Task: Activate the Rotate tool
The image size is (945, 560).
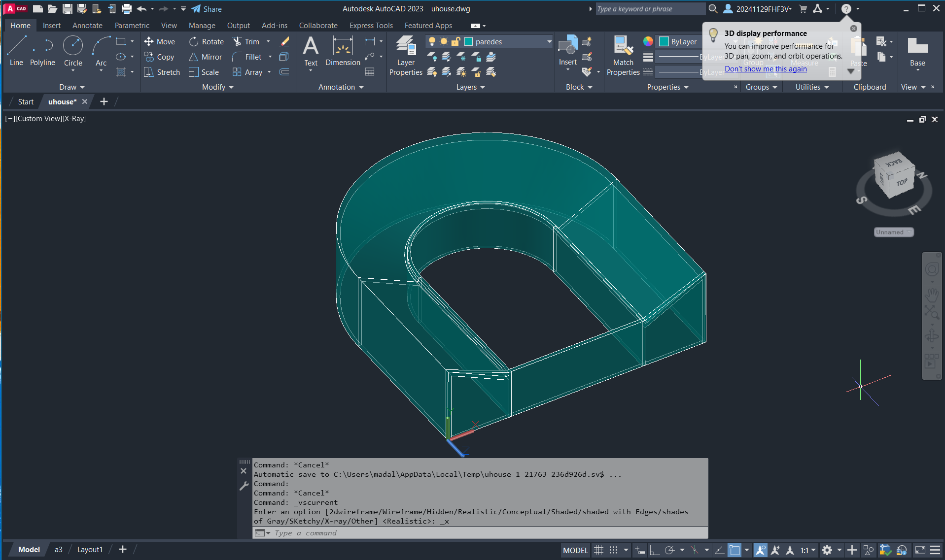Action: pyautogui.click(x=206, y=42)
